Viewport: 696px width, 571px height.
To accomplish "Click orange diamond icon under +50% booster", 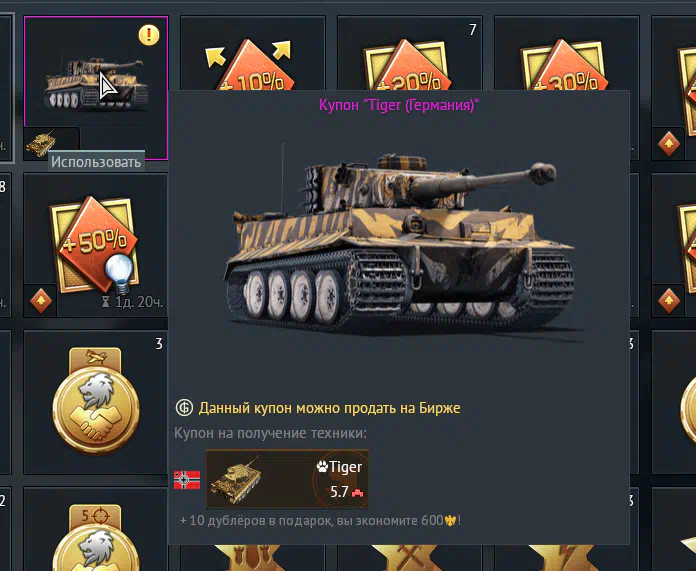I will coord(41,301).
